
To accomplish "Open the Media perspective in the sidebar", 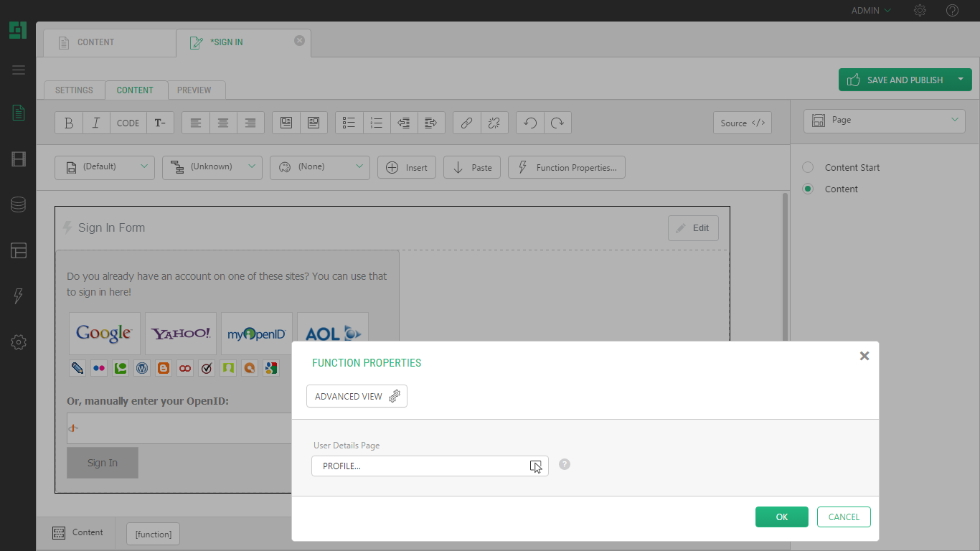I will point(19,159).
